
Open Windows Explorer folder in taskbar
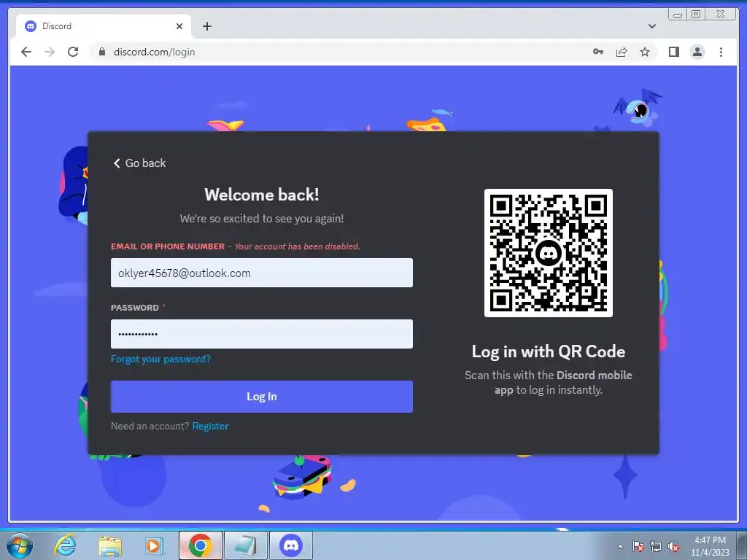[110, 545]
